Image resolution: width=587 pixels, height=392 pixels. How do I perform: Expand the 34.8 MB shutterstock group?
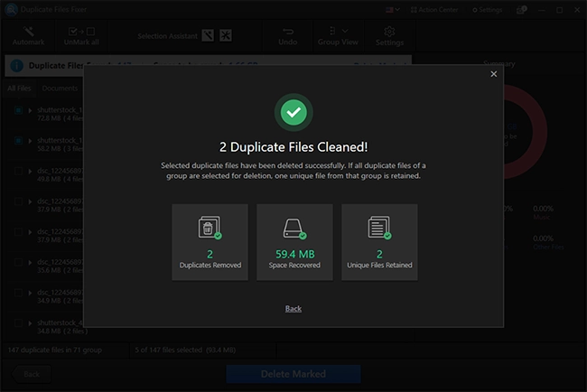pyautogui.click(x=30, y=323)
